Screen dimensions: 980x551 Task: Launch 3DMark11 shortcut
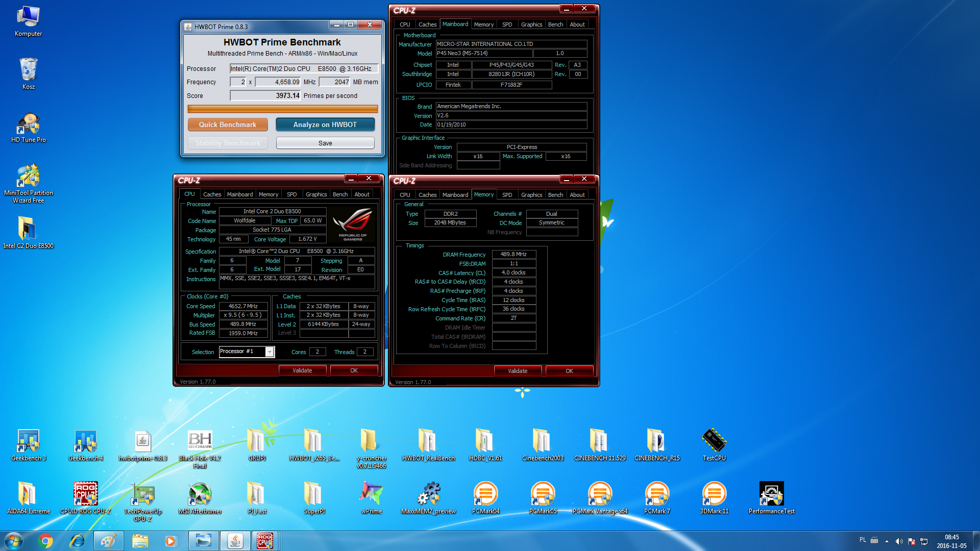714,498
